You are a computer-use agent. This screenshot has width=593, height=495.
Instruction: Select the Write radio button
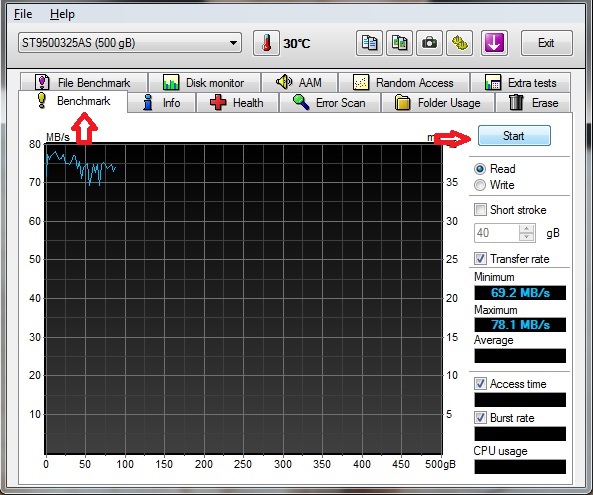click(x=480, y=185)
